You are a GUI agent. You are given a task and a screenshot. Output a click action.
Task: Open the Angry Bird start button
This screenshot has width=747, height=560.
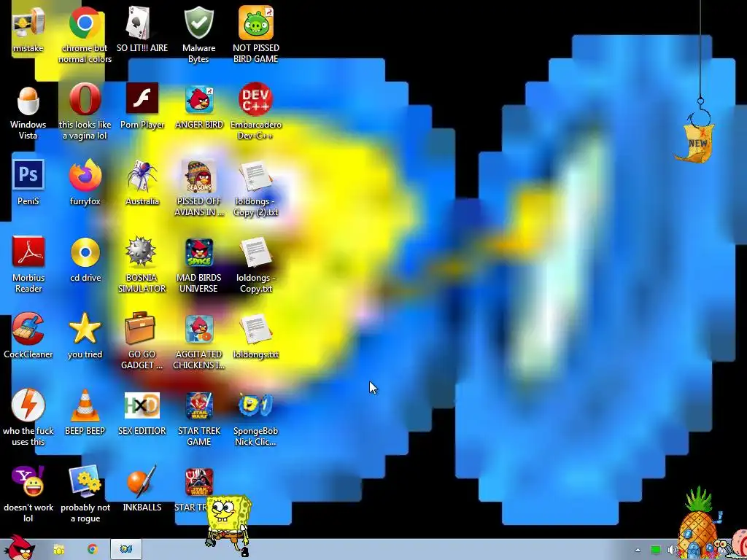tap(18, 548)
